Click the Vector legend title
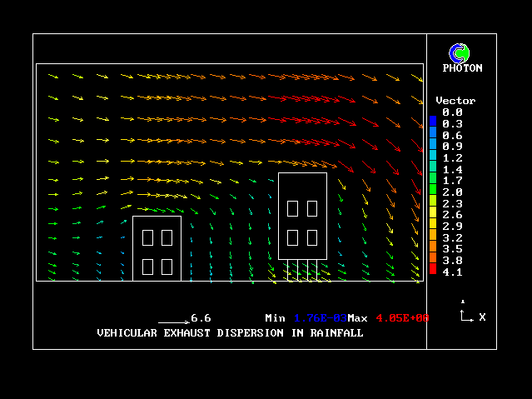The image size is (532, 399). point(455,101)
